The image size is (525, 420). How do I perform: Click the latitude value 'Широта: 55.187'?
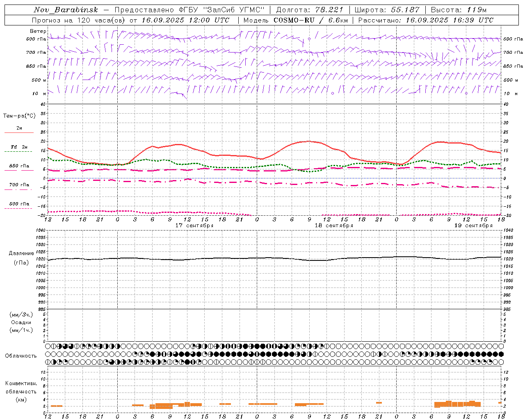point(387,10)
